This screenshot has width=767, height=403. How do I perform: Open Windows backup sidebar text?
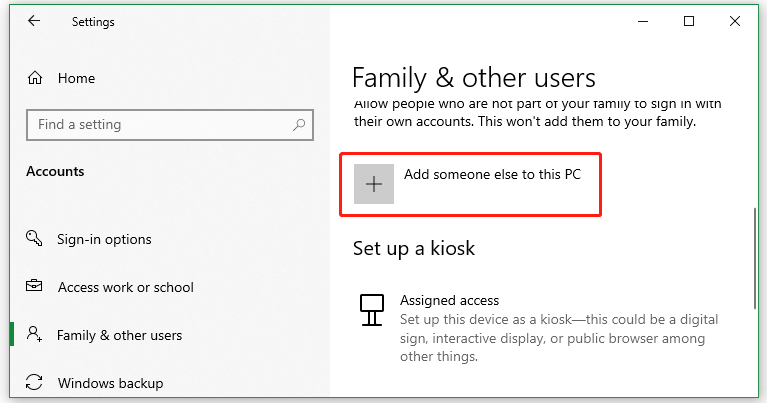(110, 383)
